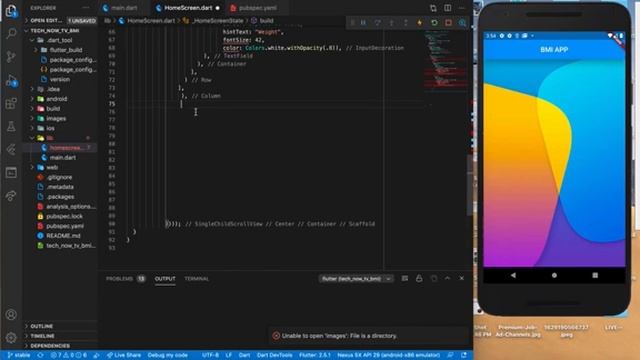Image resolution: width=640 pixels, height=360 pixels.
Task: Click the green Restart debug icon
Action: (434, 23)
